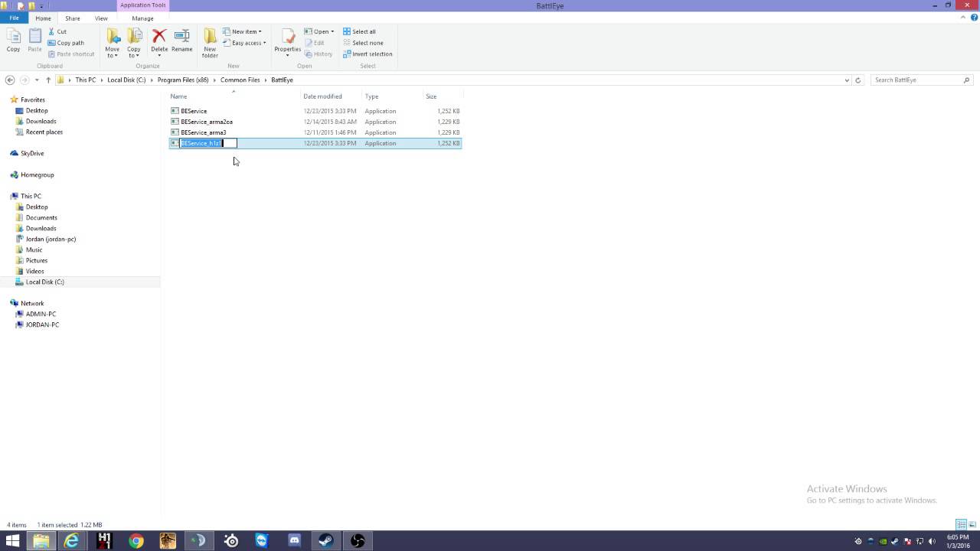Open Google Chrome from taskbar
Viewport: 980px width, 551px height.
point(136,541)
